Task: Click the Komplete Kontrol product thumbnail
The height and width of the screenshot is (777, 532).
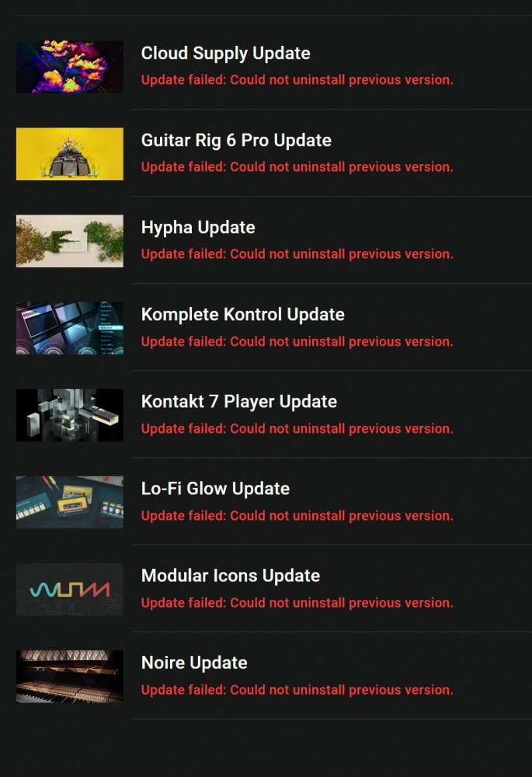Action: point(69,328)
